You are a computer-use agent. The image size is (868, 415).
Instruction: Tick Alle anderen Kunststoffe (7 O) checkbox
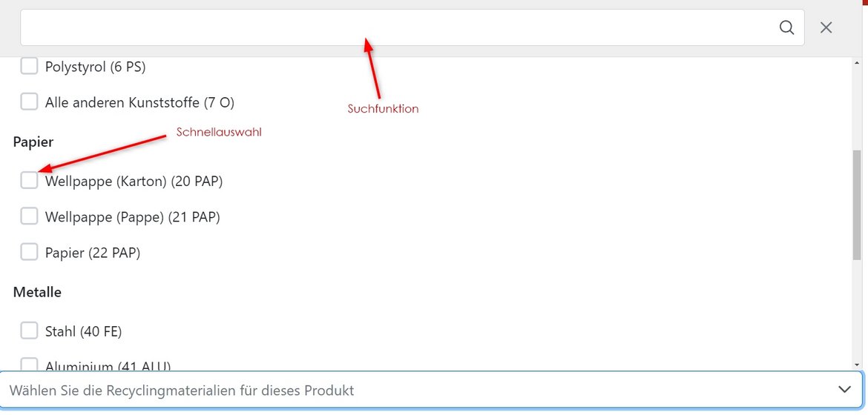tap(29, 102)
